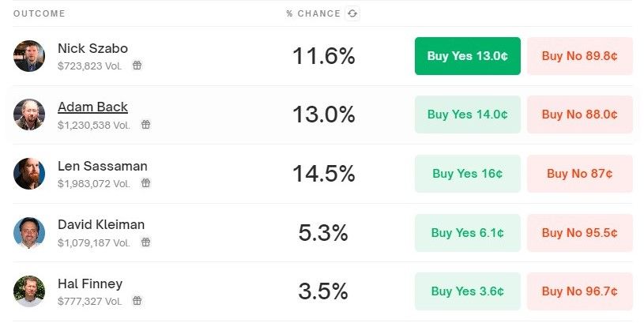Viewport: 644px width, 323px height.
Task: Pick Buy No 96.7¢ for Hal Finney
Action: click(x=579, y=291)
